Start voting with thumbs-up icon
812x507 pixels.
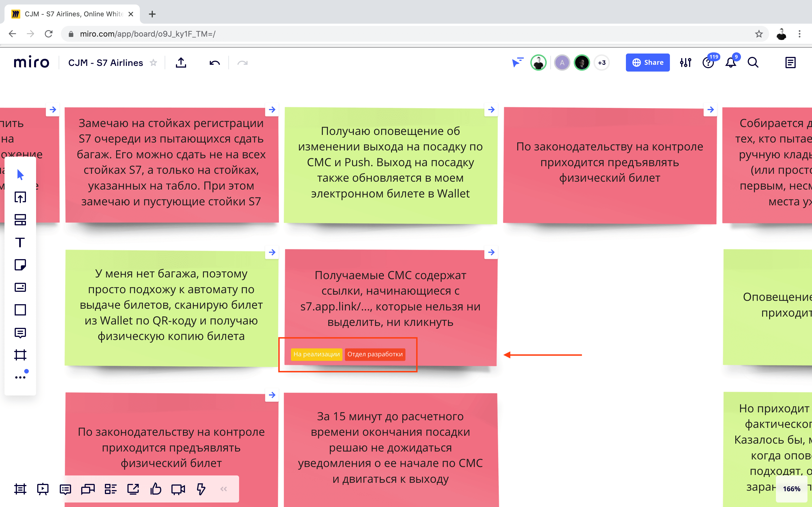156,489
